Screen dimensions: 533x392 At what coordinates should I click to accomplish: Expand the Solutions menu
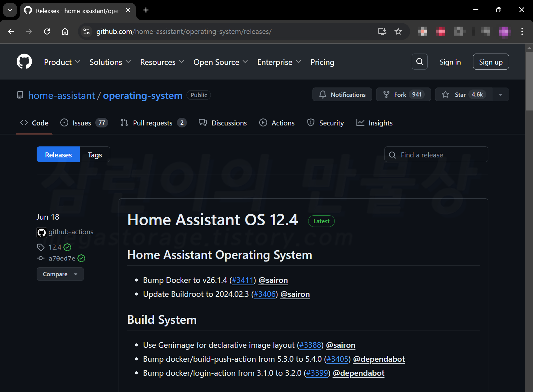tap(110, 62)
